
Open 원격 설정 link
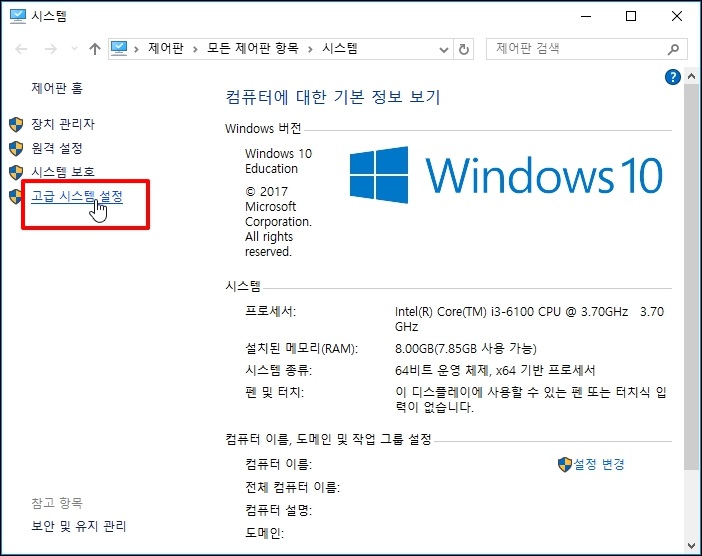(57, 148)
